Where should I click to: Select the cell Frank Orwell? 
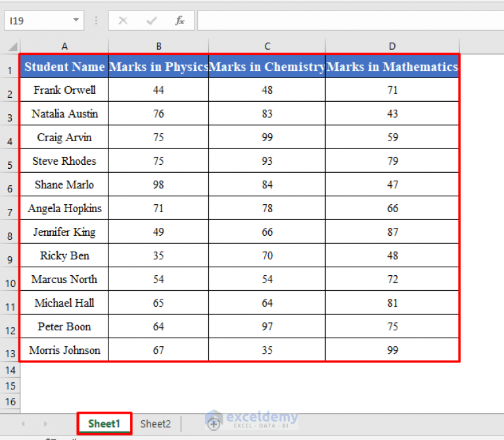(x=64, y=90)
